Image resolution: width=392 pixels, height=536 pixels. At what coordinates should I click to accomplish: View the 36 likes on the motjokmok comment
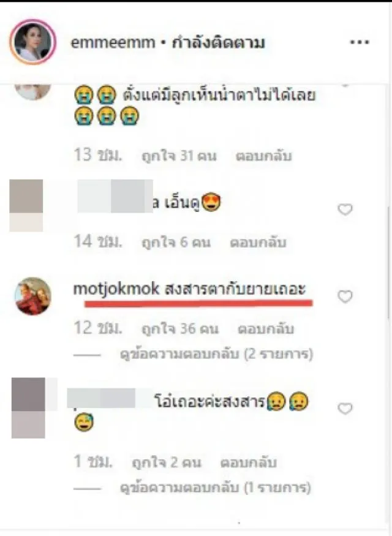pyautogui.click(x=179, y=329)
